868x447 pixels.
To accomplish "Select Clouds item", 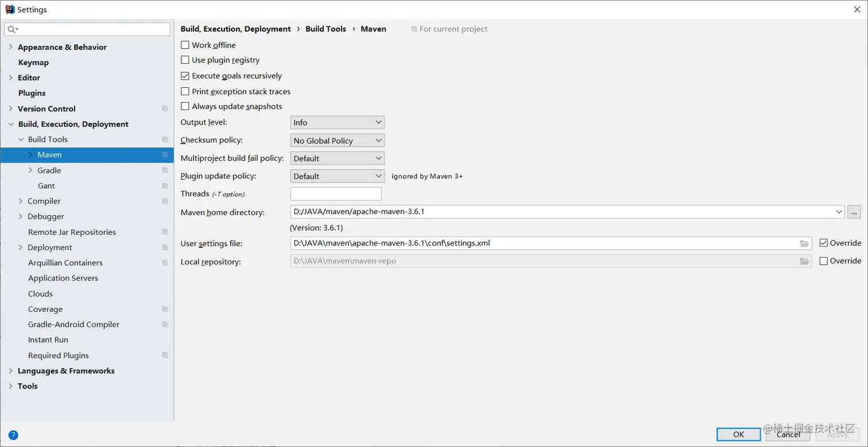I will point(40,294).
